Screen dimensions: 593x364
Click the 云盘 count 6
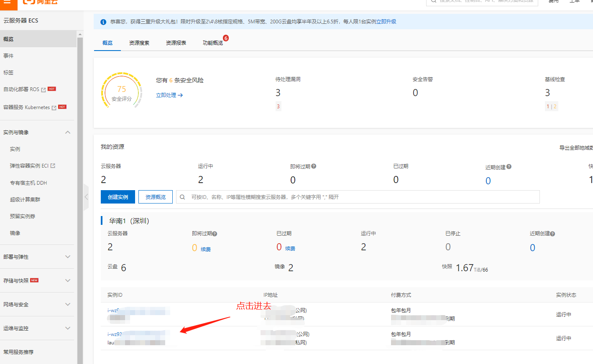[x=123, y=268]
